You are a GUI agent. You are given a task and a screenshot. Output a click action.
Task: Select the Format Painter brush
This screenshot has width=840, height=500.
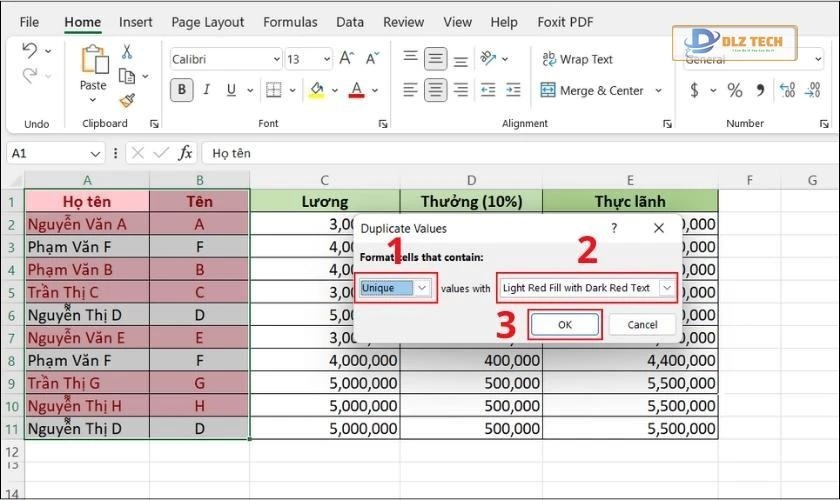point(127,100)
